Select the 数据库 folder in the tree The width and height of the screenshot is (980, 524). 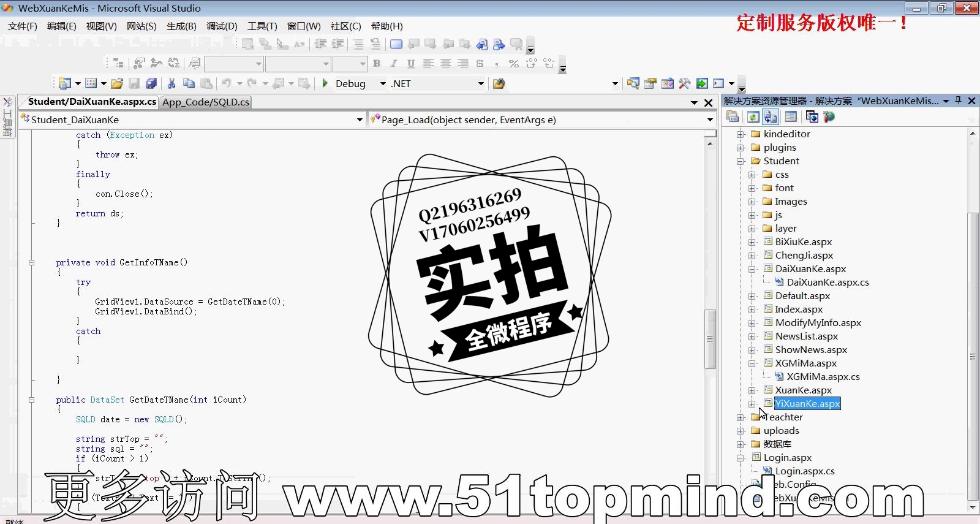[x=777, y=444]
